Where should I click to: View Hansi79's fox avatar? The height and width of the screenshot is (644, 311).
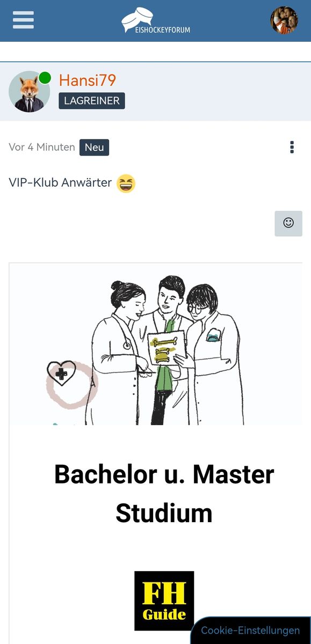[29, 92]
